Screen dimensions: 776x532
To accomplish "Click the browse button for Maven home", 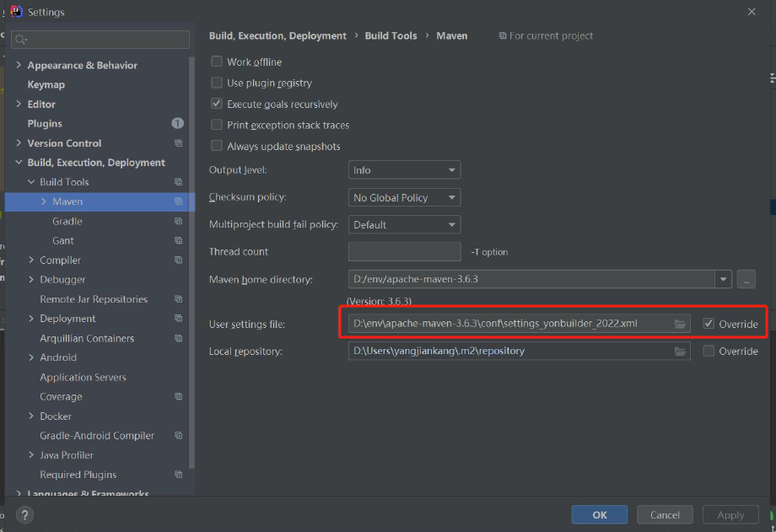I will tap(746, 279).
